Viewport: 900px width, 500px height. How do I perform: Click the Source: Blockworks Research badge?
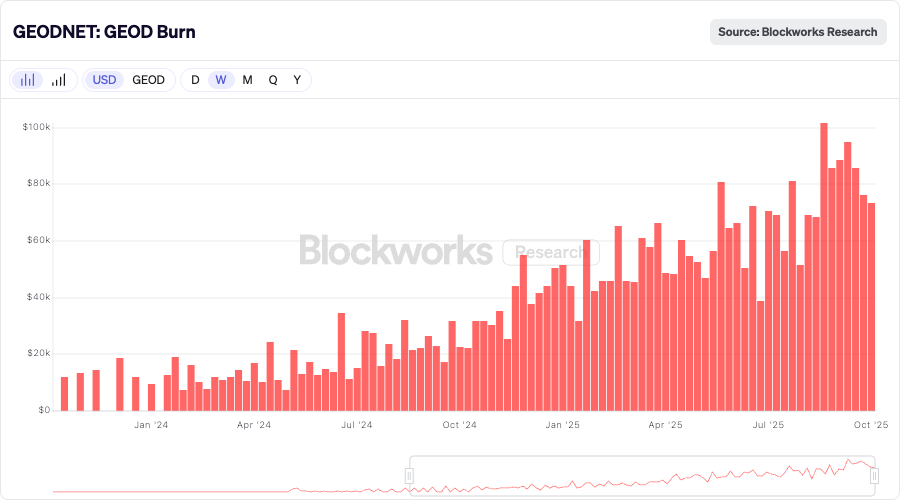[x=798, y=32]
